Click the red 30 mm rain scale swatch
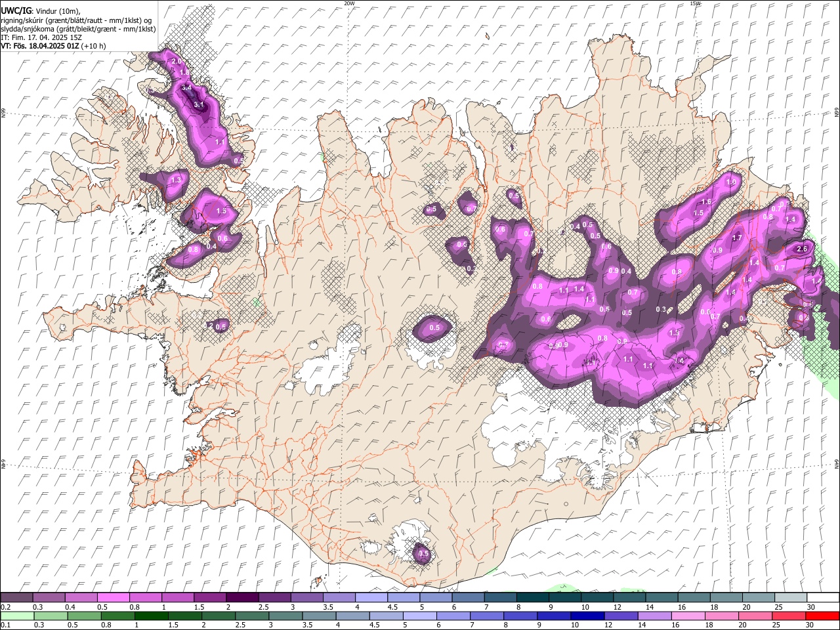The width and height of the screenshot is (840, 630). [822, 616]
